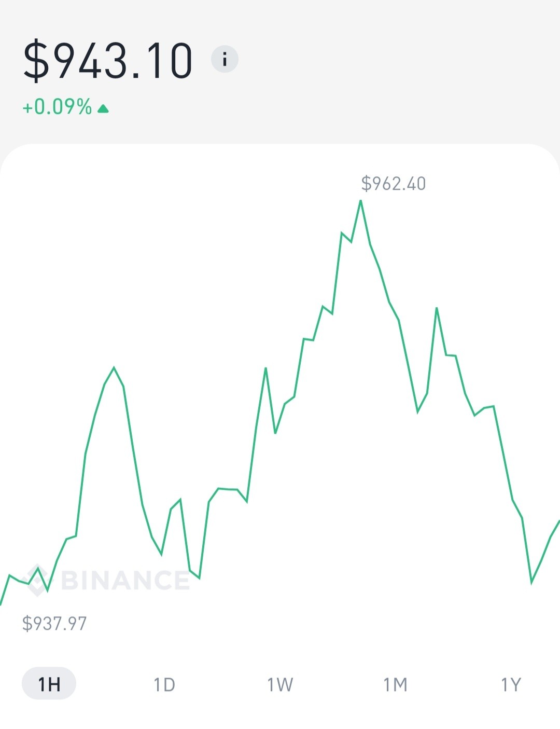Image resolution: width=560 pixels, height=729 pixels.
Task: Click the BINANCE watermark text
Action: point(125,580)
